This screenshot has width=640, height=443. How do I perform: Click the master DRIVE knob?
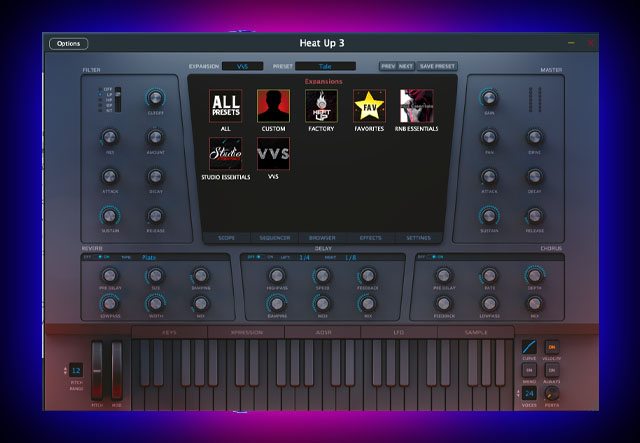[x=534, y=137]
